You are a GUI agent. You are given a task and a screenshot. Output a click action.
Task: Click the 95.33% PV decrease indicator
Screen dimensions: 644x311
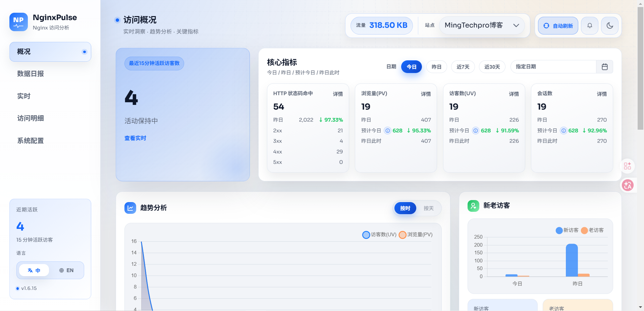419,131
